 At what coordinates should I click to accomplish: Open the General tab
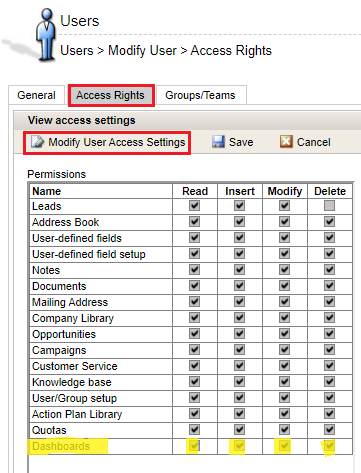click(36, 95)
